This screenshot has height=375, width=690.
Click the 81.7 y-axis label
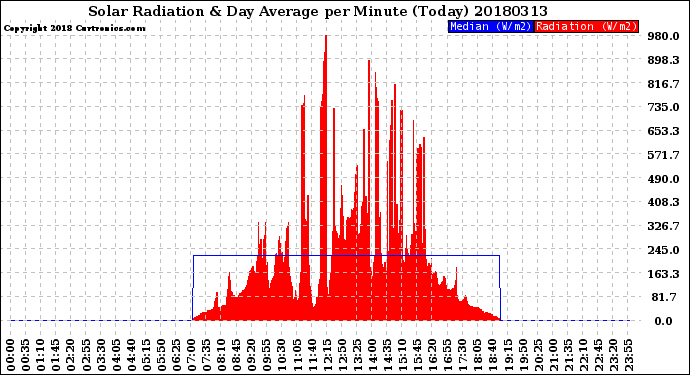(x=664, y=297)
